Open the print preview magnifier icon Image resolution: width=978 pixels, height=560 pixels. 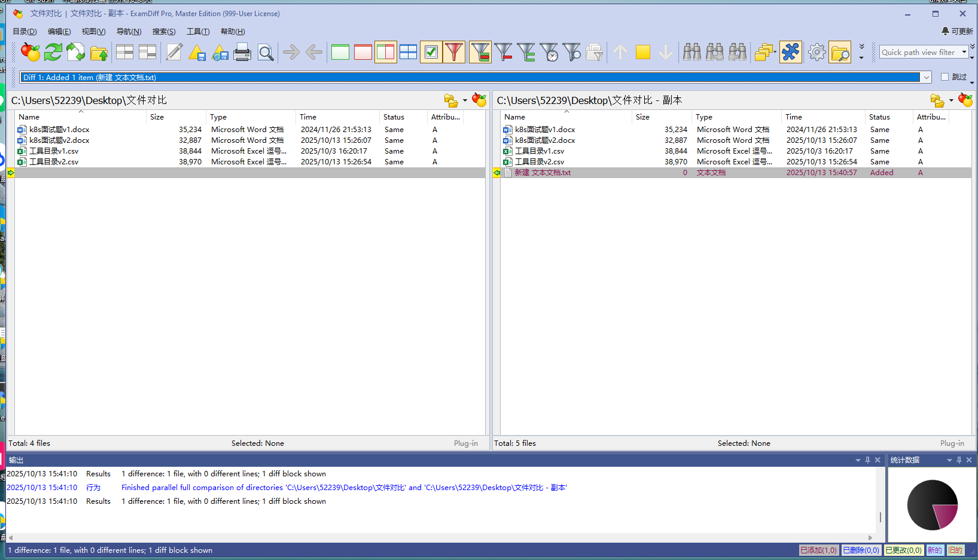[266, 53]
